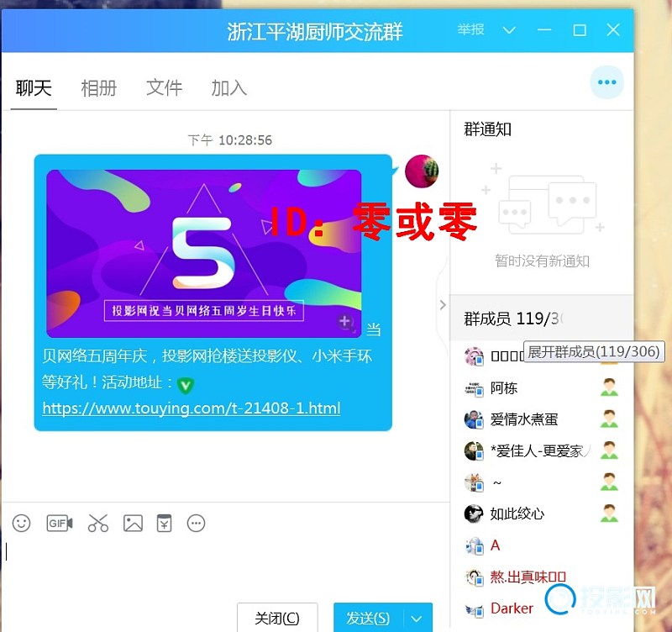Open the send picture icon
Viewport: 672px width, 632px height.
[x=133, y=523]
